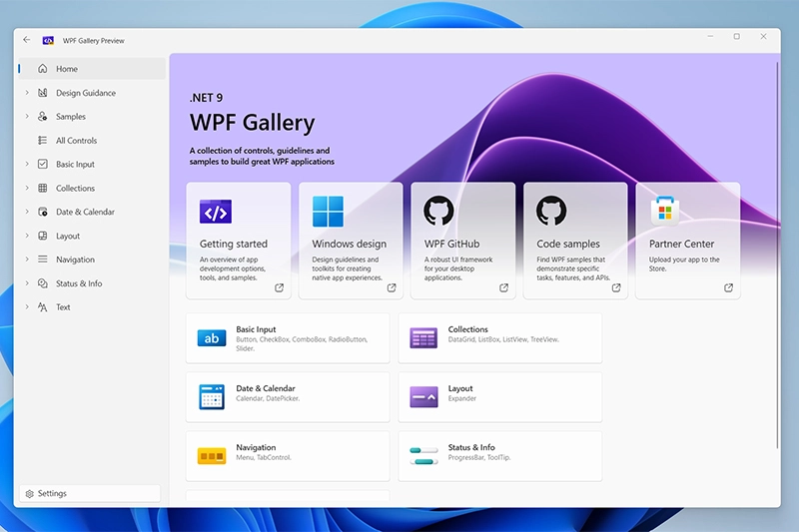Image resolution: width=799 pixels, height=532 pixels.
Task: Click 'ProgressBar, ToolTip.' description text
Action: (479, 458)
